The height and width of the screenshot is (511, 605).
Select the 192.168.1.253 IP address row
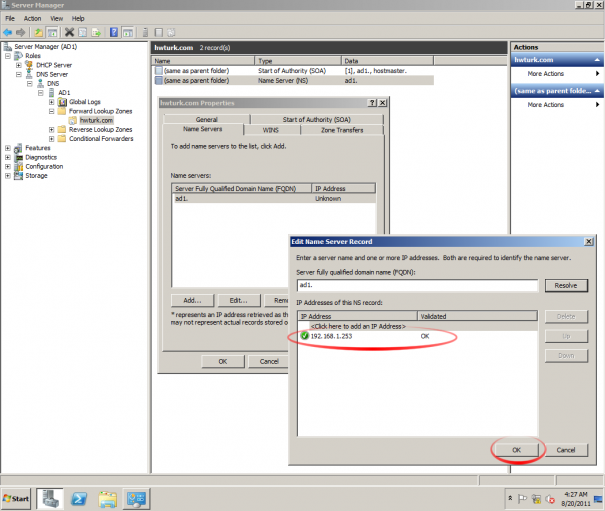[417, 336]
